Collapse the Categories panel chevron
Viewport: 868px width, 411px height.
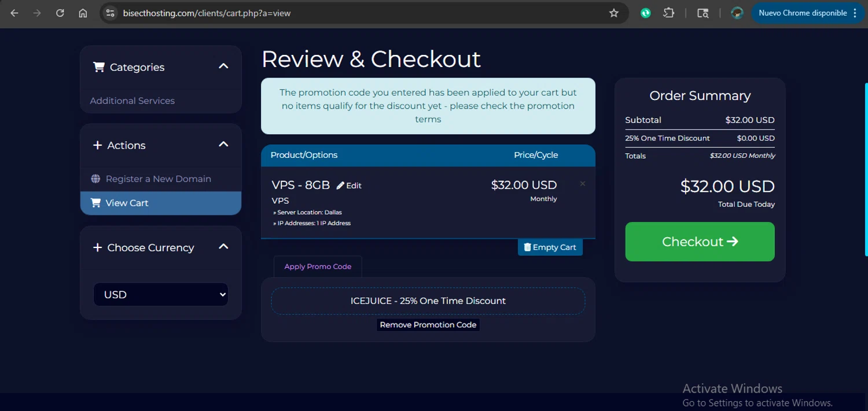[223, 66]
